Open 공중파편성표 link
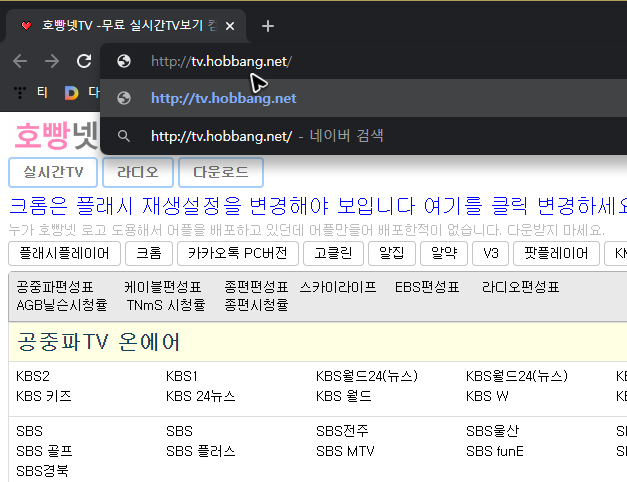The height and width of the screenshot is (482, 627). coord(55,287)
